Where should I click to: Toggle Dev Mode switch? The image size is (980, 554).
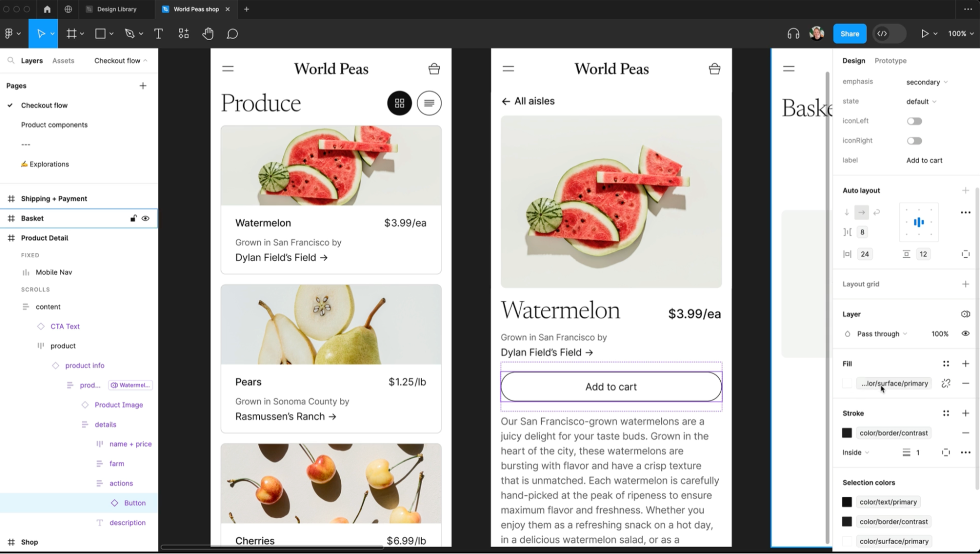pos(889,34)
